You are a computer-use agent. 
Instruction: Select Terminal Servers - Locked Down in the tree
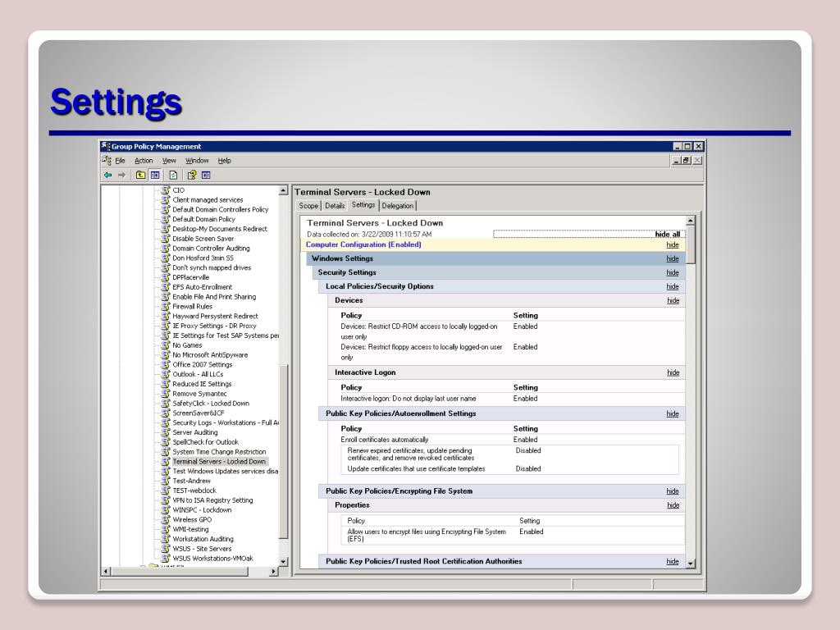(x=219, y=461)
